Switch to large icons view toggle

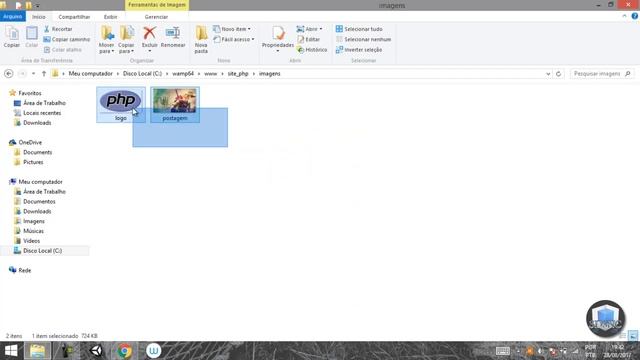pos(633,336)
